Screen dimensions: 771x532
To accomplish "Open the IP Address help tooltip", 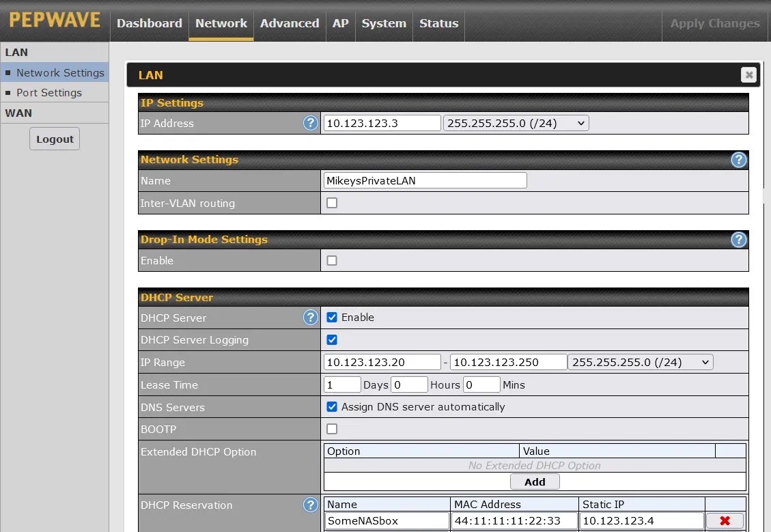I will click(x=311, y=123).
